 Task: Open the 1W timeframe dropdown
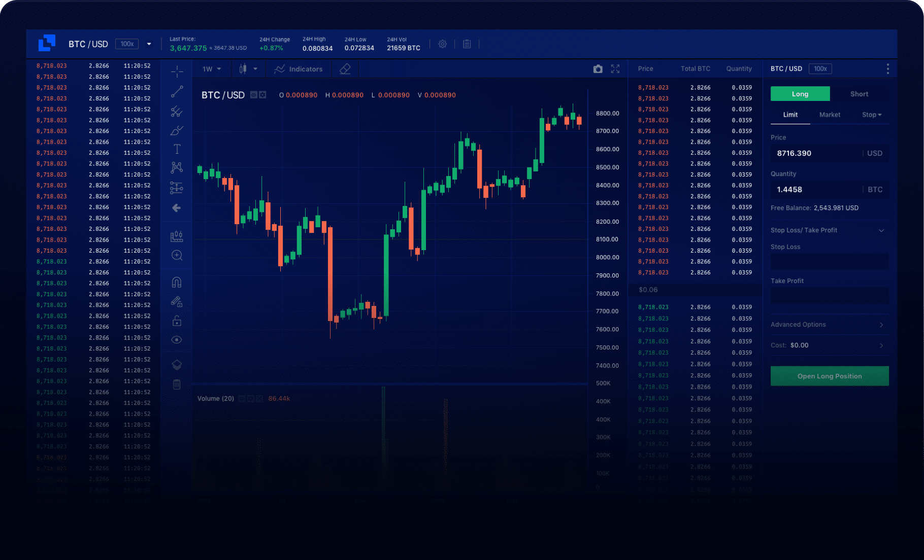(x=212, y=69)
